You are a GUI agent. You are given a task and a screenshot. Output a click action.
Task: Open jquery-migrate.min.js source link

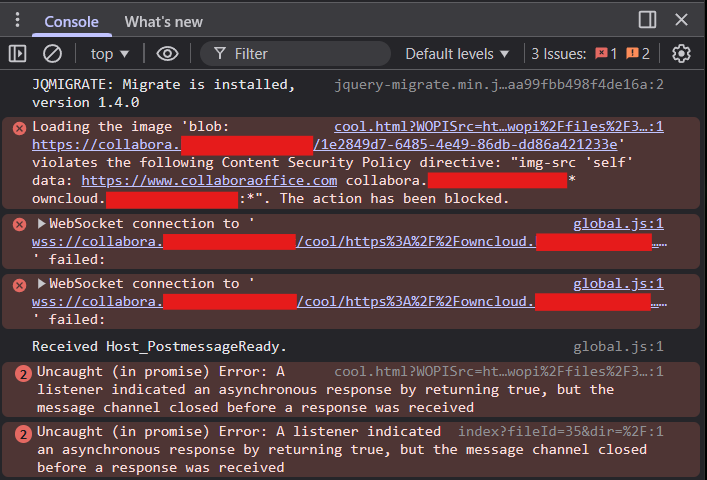tap(498, 85)
